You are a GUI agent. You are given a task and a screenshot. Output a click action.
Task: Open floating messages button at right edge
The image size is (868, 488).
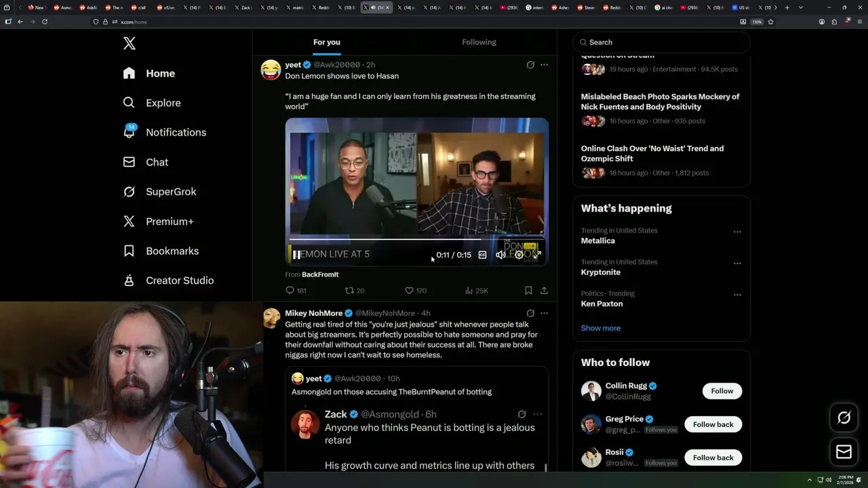[844, 451]
